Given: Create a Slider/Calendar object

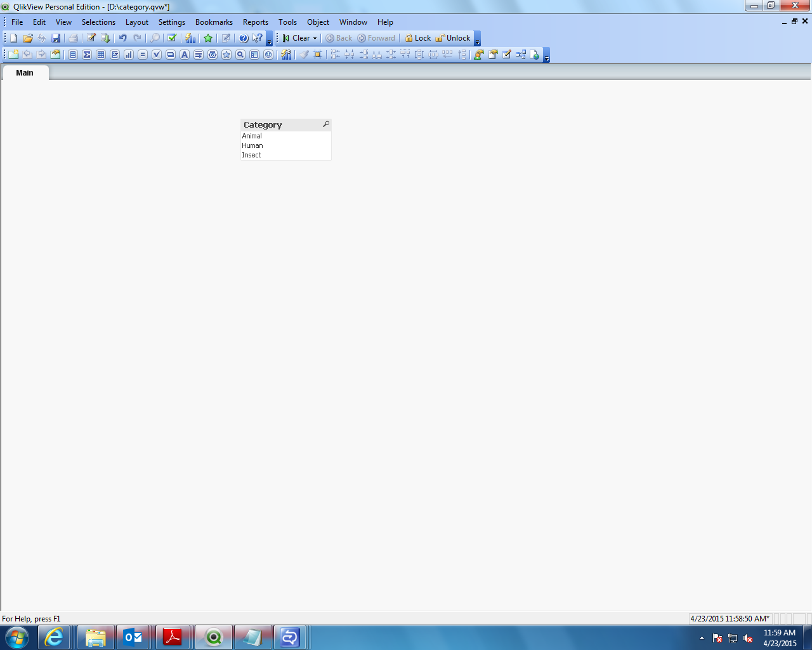Looking at the screenshot, I should click(x=213, y=55).
